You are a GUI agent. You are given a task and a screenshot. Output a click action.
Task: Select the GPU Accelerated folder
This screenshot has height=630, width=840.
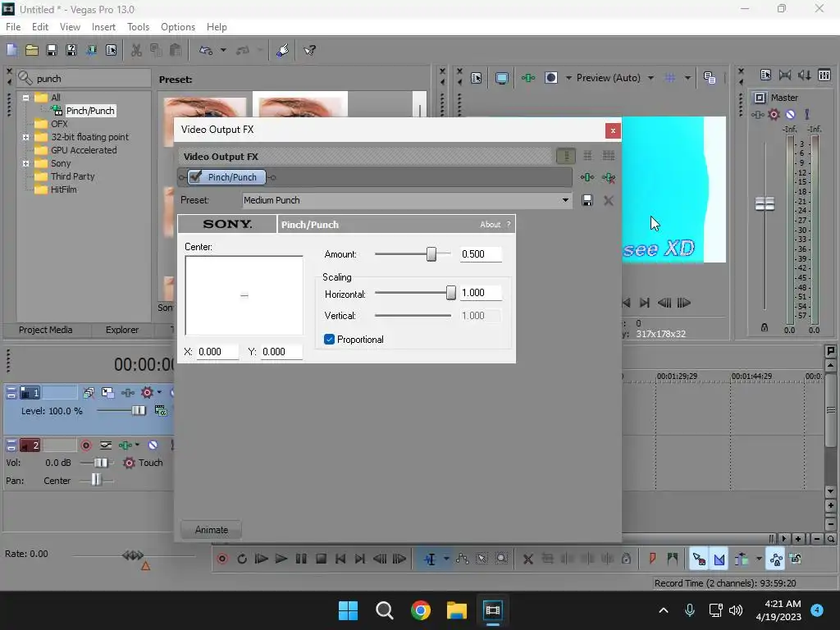point(84,151)
